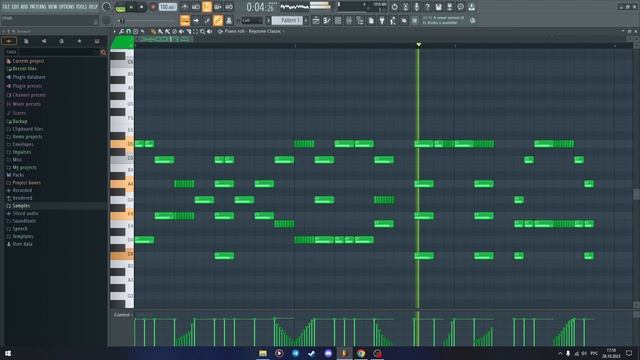Open the Cell snap dropdown
This screenshot has width=640, height=360.
(x=252, y=20)
